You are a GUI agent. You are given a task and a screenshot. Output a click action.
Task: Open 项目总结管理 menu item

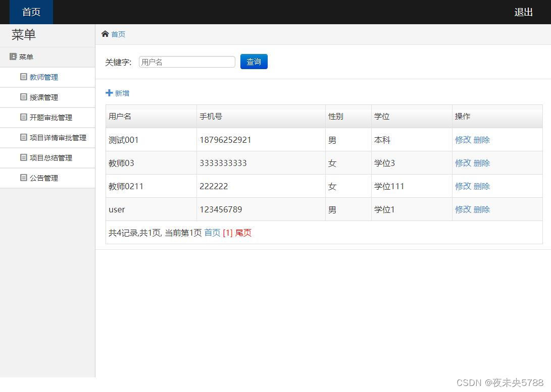pos(51,158)
